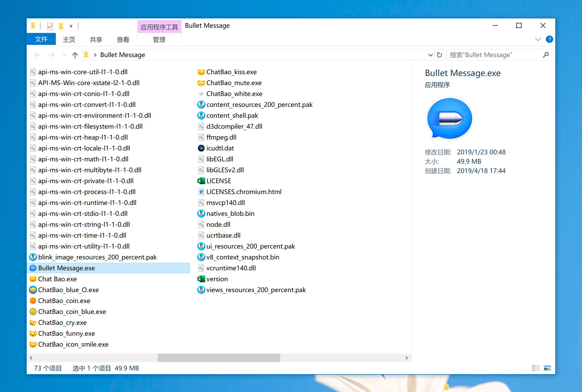Click the scrollbar right arrow
The width and height of the screenshot is (582, 392).
tap(407, 358)
